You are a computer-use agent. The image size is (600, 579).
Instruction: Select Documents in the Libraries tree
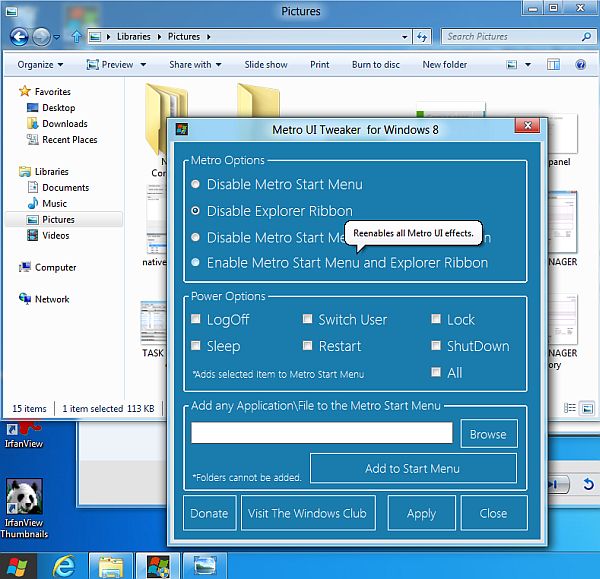tap(65, 188)
